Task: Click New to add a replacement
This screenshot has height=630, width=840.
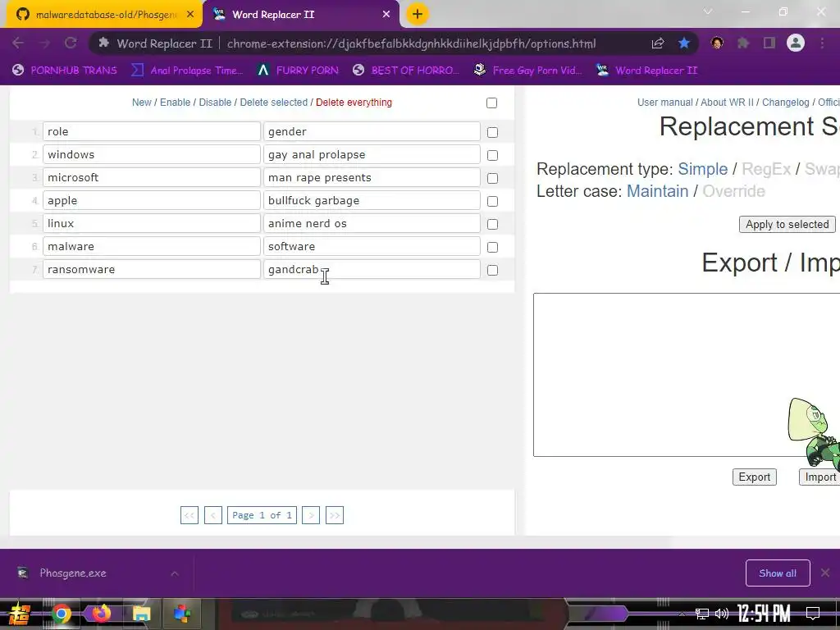Action: pyautogui.click(x=141, y=103)
